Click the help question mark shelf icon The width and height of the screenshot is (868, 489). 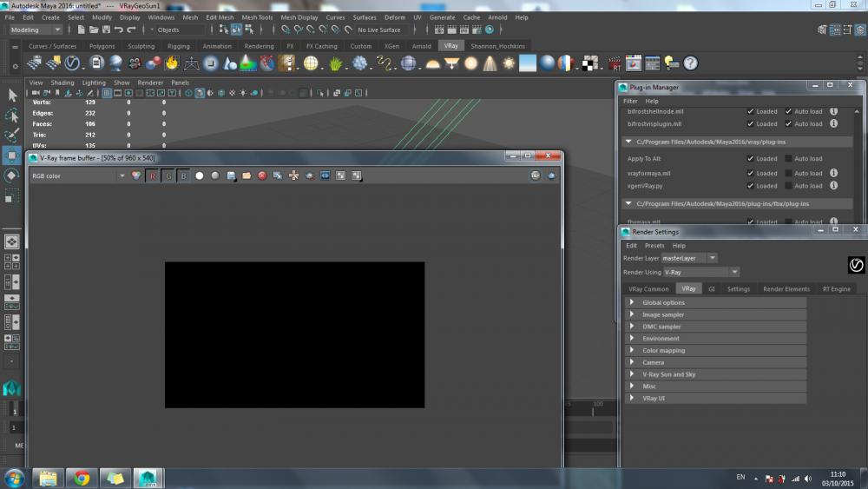(690, 63)
